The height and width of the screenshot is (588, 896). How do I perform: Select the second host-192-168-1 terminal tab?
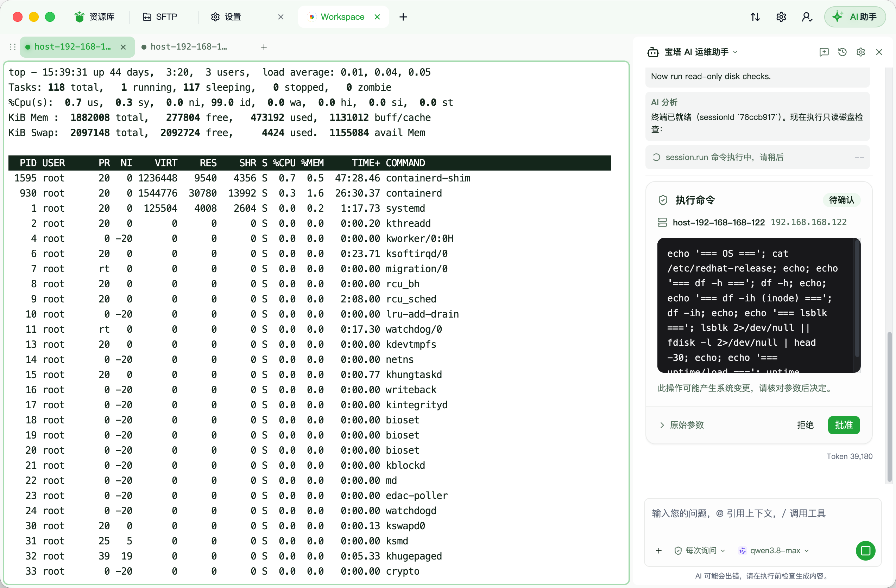point(184,47)
